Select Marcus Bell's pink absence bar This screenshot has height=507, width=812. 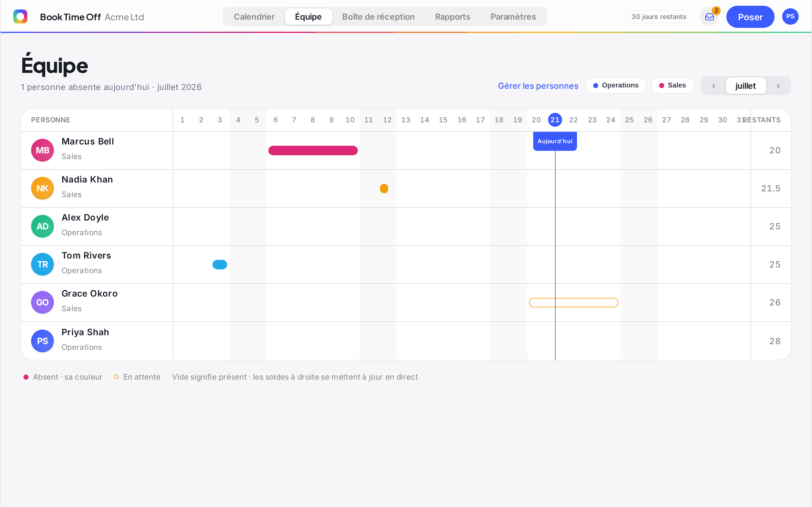click(313, 150)
